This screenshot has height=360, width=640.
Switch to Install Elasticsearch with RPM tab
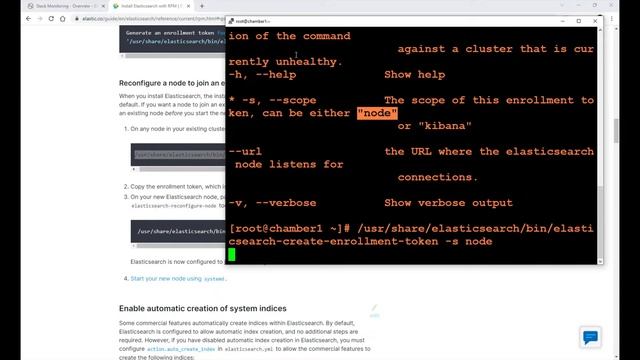151,6
